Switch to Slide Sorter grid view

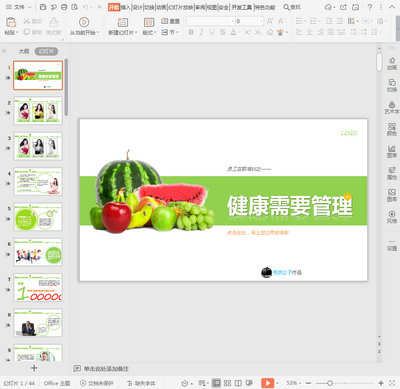coord(227,383)
